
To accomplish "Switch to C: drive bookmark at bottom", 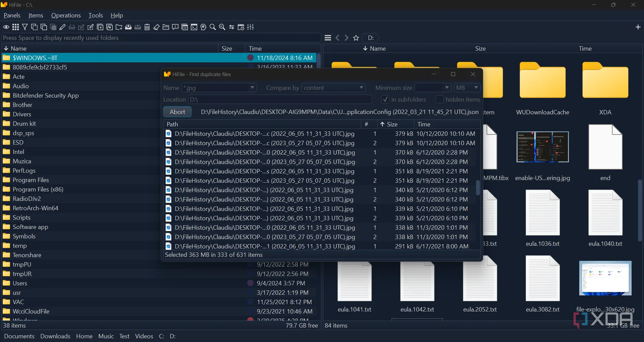I will point(161,336).
